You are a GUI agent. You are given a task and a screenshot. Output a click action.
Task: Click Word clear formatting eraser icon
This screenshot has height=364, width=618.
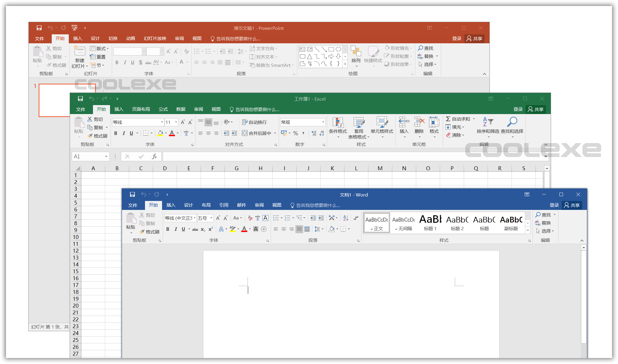[250, 218]
